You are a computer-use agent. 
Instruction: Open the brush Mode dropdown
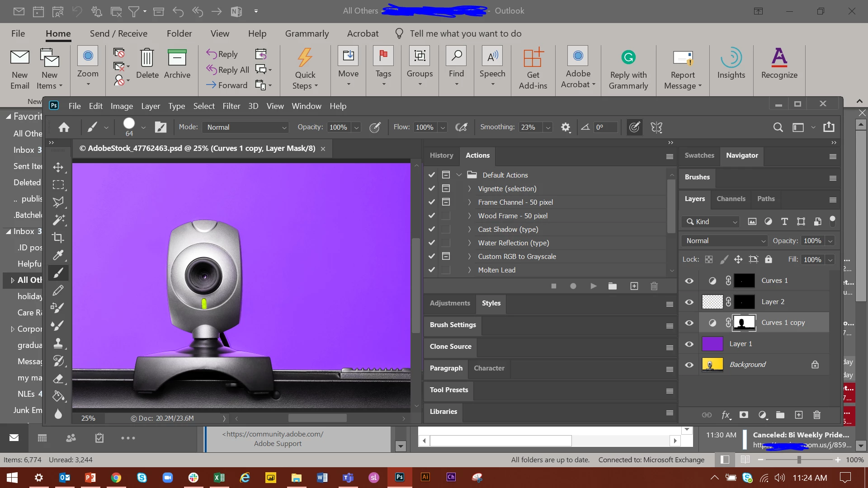point(246,127)
